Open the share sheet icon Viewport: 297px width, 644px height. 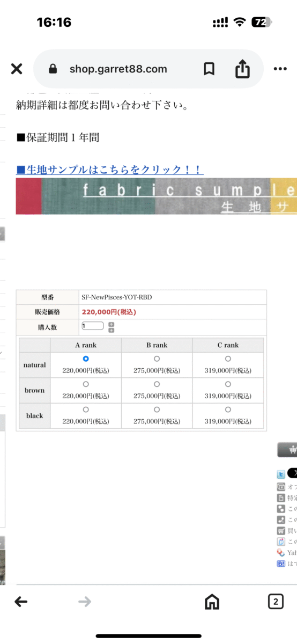point(242,68)
